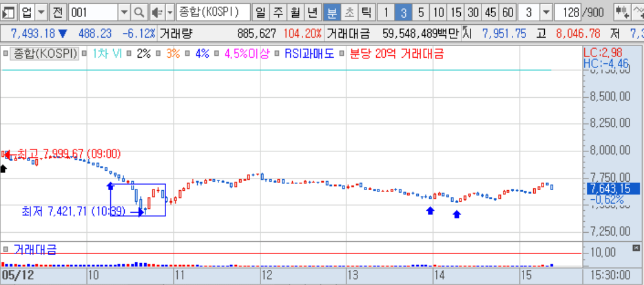Click the LC:2.98 indicator text
This screenshot has height=285, width=644.
click(x=603, y=52)
